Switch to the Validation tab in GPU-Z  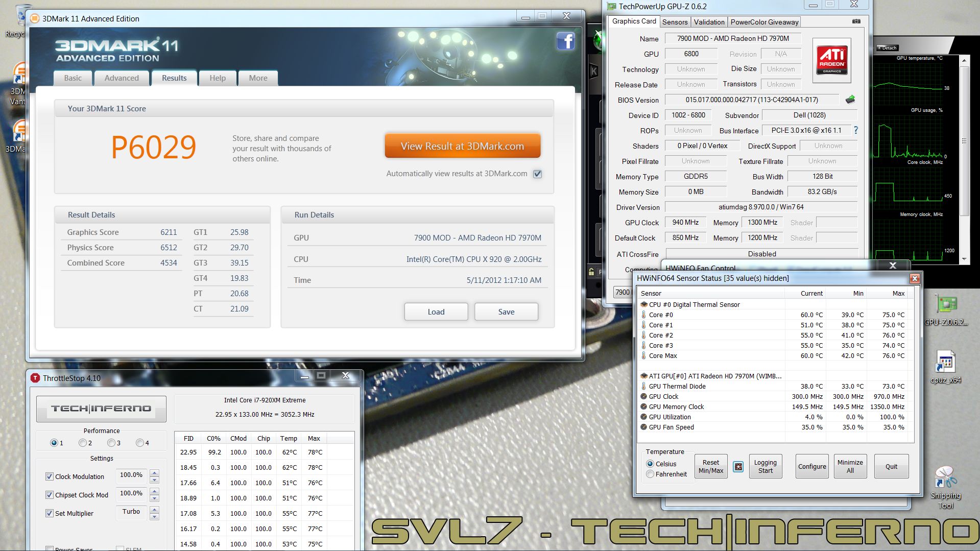pyautogui.click(x=709, y=22)
